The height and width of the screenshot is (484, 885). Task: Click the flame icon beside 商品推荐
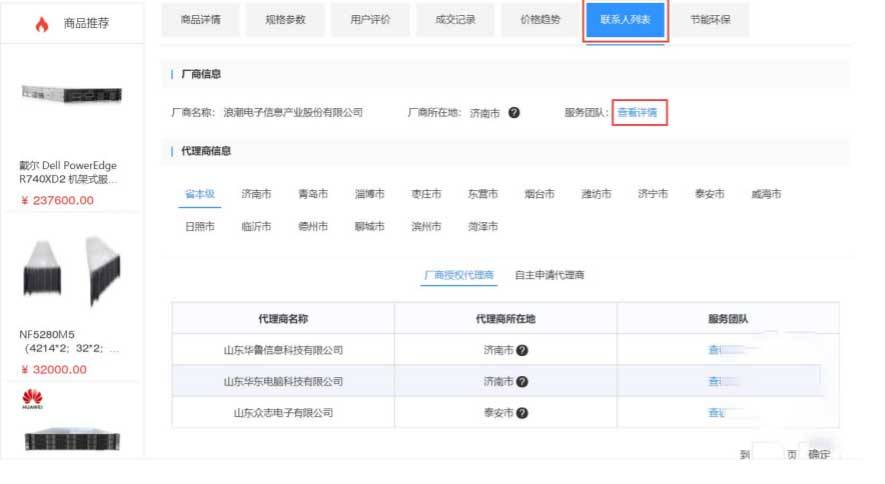click(x=41, y=24)
